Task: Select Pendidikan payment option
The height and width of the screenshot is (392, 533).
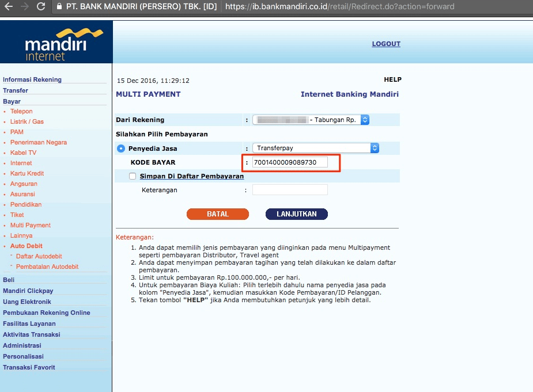Action: (26, 204)
